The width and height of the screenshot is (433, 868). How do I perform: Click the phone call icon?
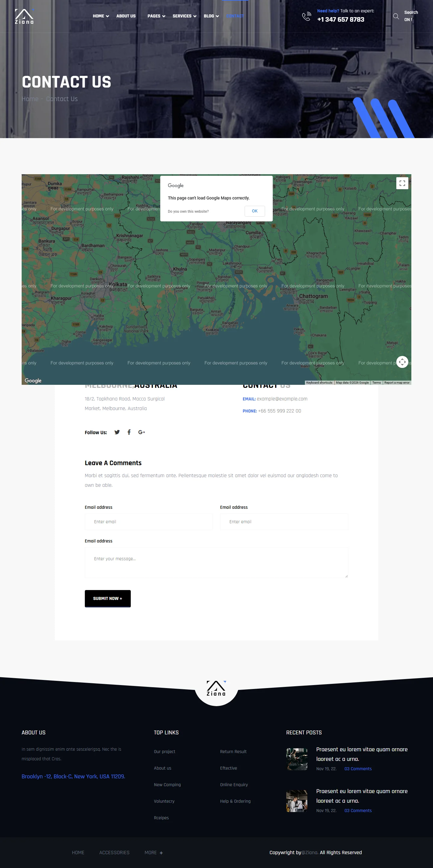(306, 16)
